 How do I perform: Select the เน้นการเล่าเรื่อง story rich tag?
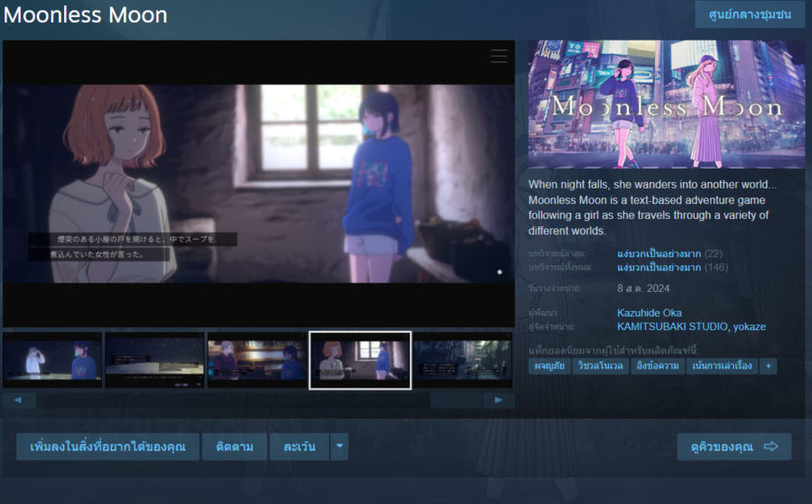pos(722,366)
